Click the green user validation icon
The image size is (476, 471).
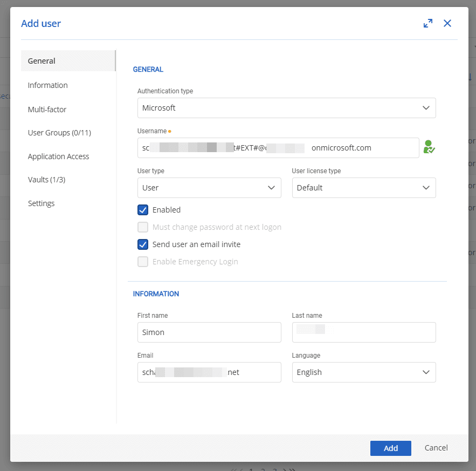[429, 147]
